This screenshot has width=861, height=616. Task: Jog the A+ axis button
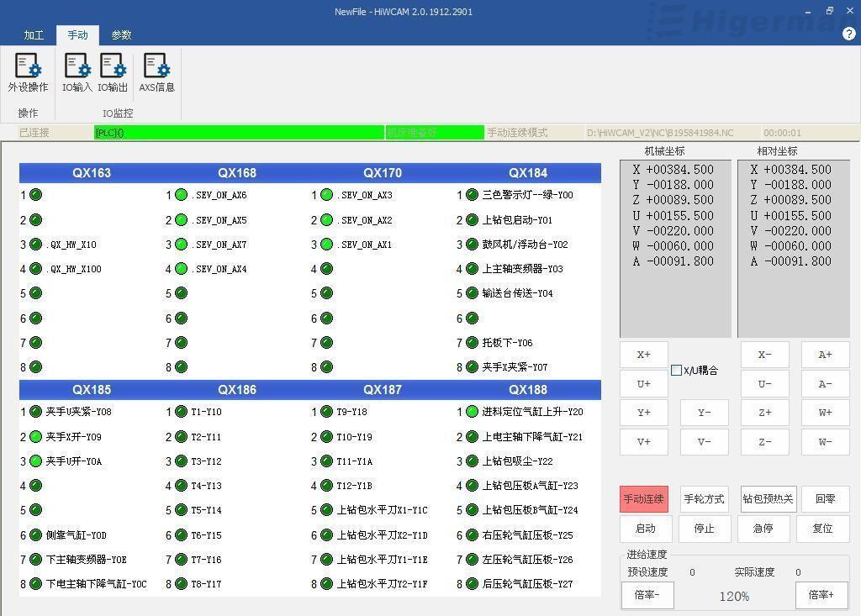(825, 355)
